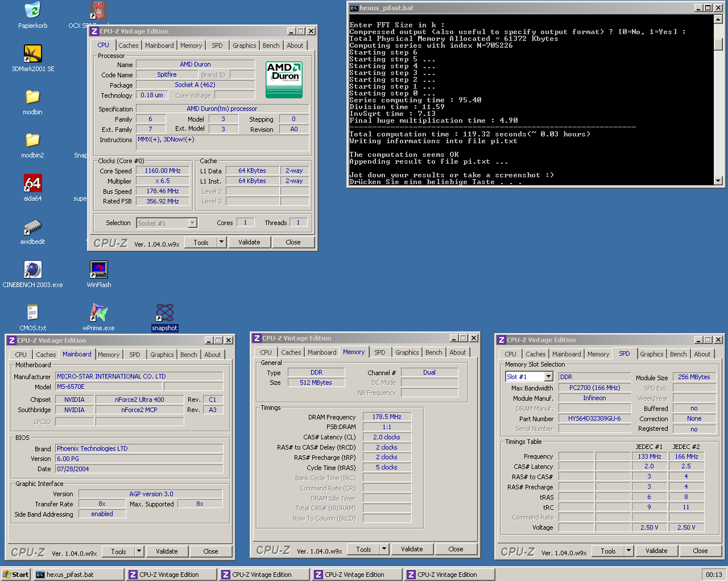Click the DRAM Frequency 178.5 MHz value
Image resolution: width=728 pixels, height=582 pixels.
pyautogui.click(x=387, y=417)
